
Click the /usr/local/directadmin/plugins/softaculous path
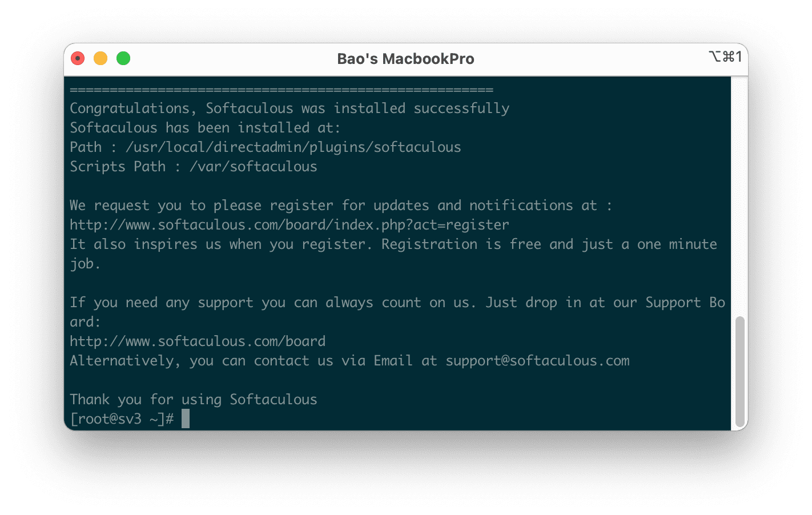coord(293,147)
